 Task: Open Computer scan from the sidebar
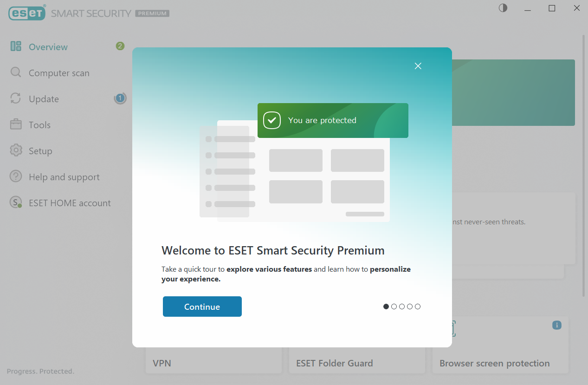point(16,72)
